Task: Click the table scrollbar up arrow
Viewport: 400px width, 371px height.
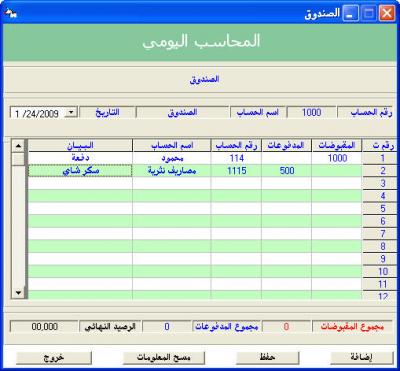Action: (x=18, y=146)
